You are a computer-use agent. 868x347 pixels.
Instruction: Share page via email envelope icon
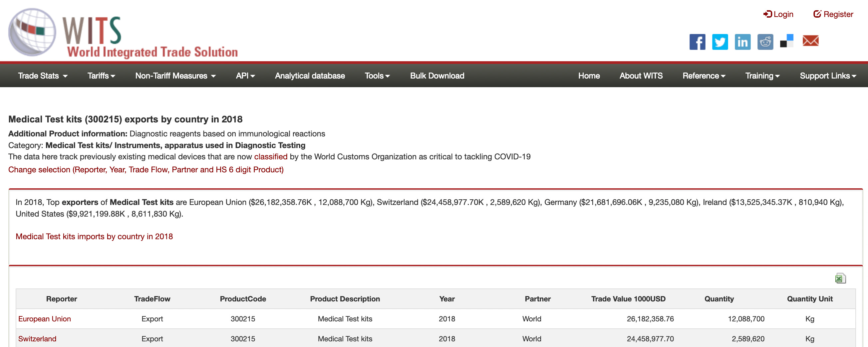pyautogui.click(x=810, y=41)
